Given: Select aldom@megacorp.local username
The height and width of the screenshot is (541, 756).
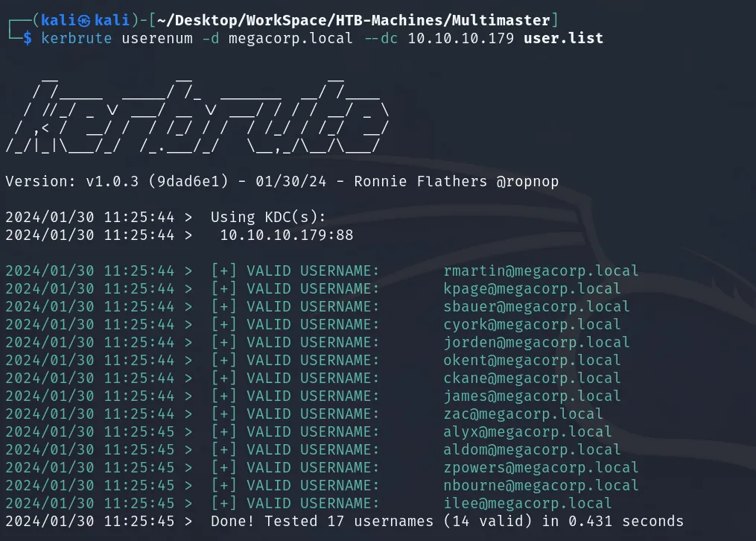Looking at the screenshot, I should pos(532,449).
